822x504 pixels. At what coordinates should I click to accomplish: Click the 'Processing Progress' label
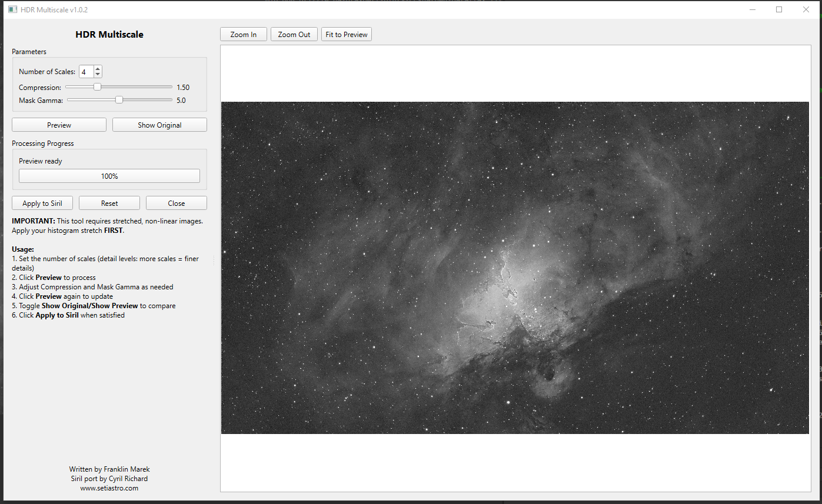(x=43, y=143)
